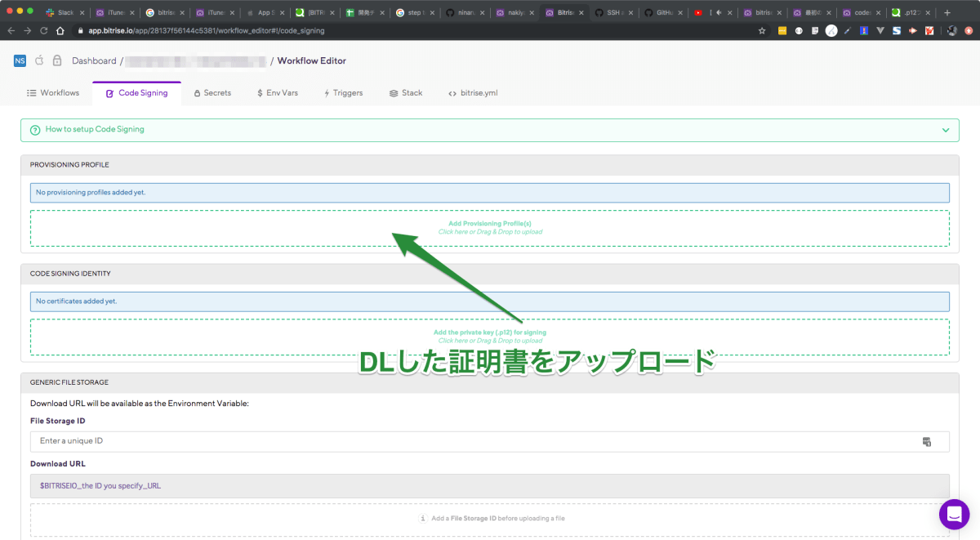The width and height of the screenshot is (980, 540).
Task: Bookmark this page with the star icon
Action: pyautogui.click(x=762, y=30)
